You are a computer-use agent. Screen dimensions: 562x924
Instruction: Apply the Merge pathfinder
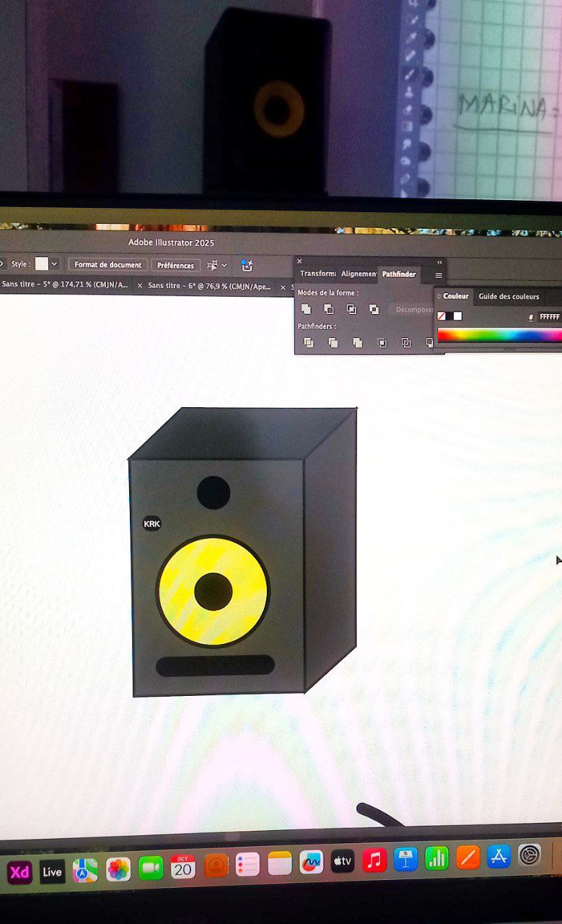tap(357, 343)
